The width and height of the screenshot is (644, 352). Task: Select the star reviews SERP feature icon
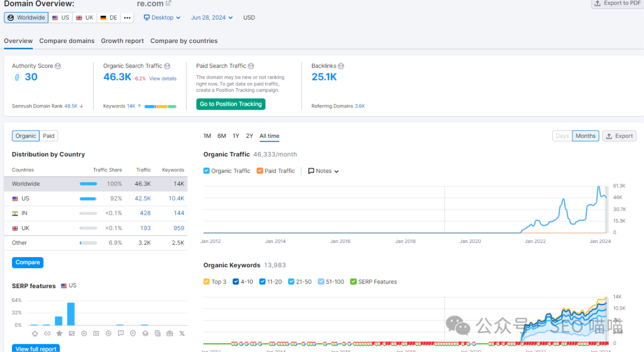pos(59,333)
